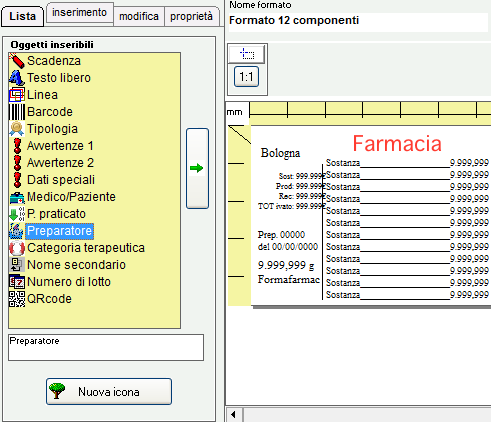491x422 pixels.
Task: Select P. praticato list entry
Action: coord(56,214)
